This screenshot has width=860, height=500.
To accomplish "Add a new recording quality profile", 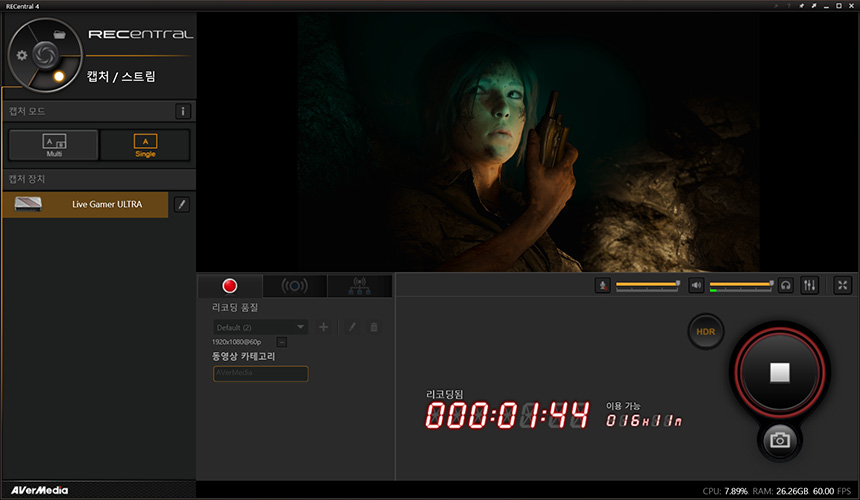I will click(324, 327).
